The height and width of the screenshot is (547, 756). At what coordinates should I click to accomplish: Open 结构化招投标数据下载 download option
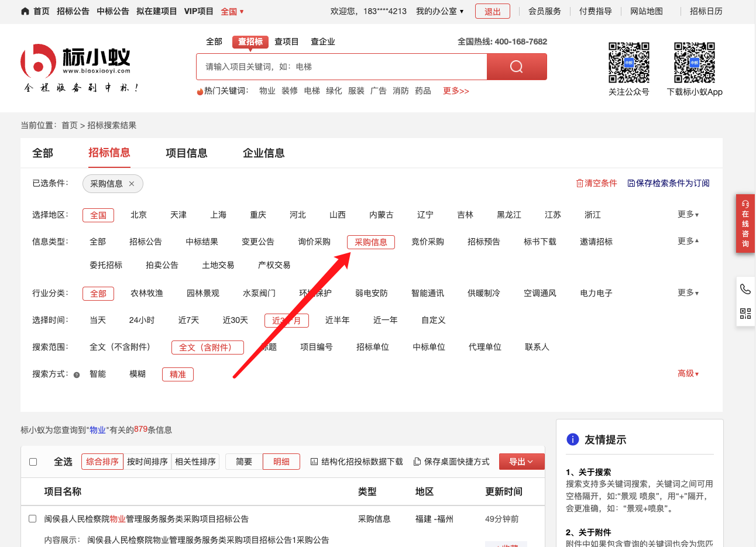click(x=356, y=462)
